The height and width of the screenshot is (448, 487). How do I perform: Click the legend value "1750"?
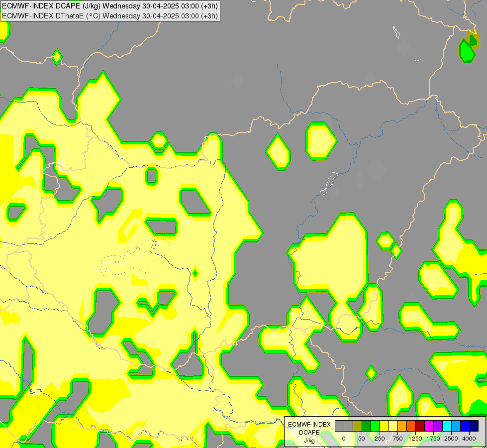[433, 439]
